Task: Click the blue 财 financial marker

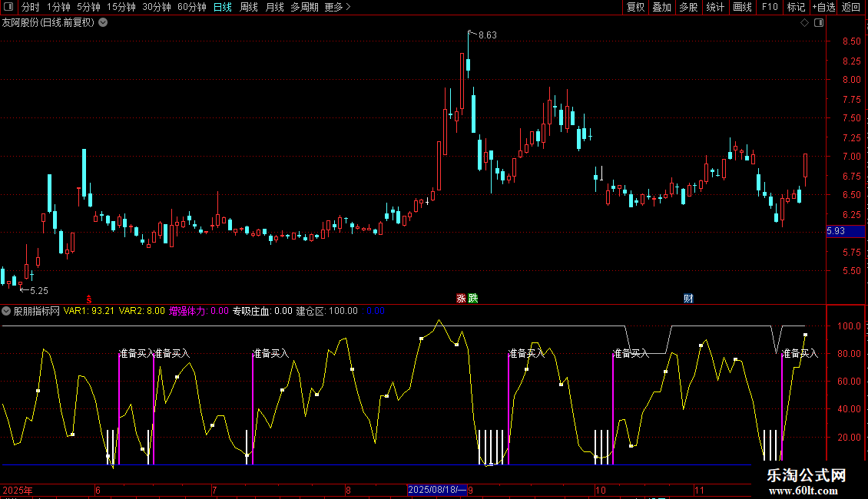Action: [688, 298]
